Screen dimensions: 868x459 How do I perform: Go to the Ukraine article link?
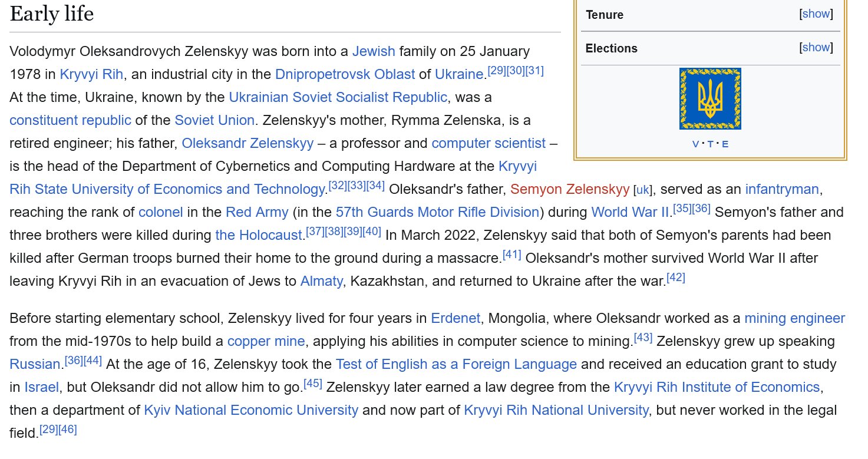459,74
